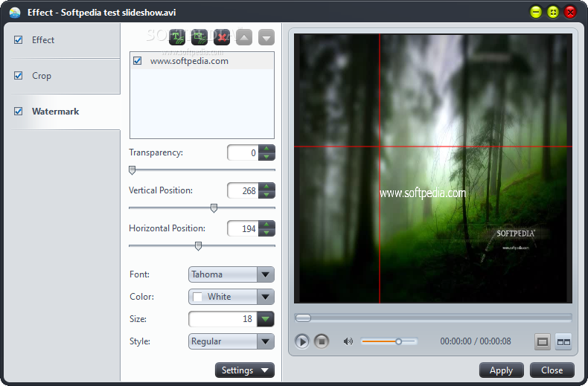Click the Horizontal Position value field showing 194
Image resolution: width=588 pixels, height=386 pixels.
coord(243,228)
